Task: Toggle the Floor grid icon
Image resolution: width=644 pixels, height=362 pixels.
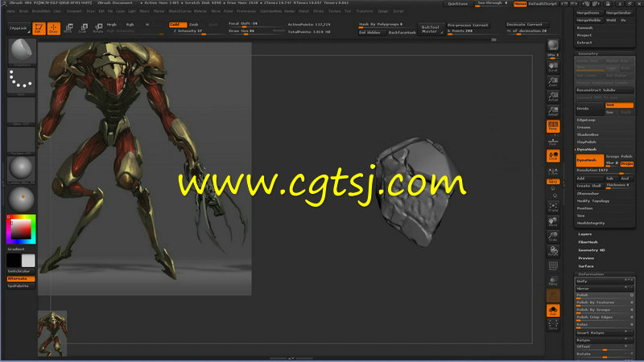Action: coord(553,141)
